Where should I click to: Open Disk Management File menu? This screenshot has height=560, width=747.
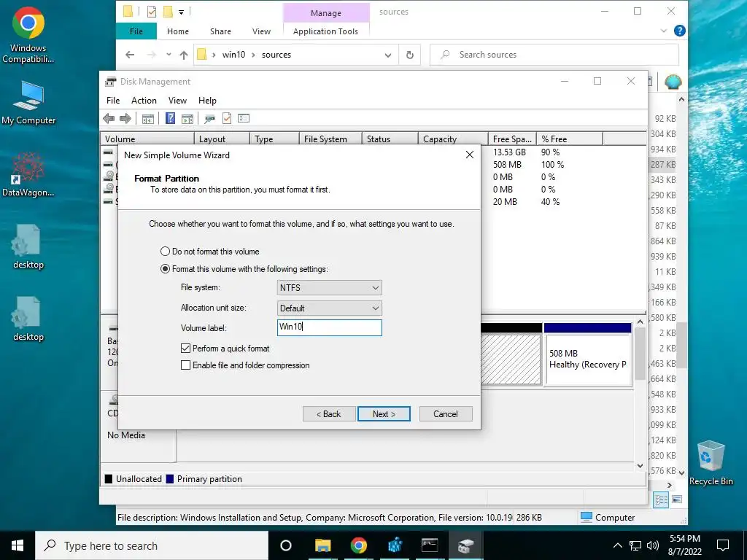click(x=113, y=101)
